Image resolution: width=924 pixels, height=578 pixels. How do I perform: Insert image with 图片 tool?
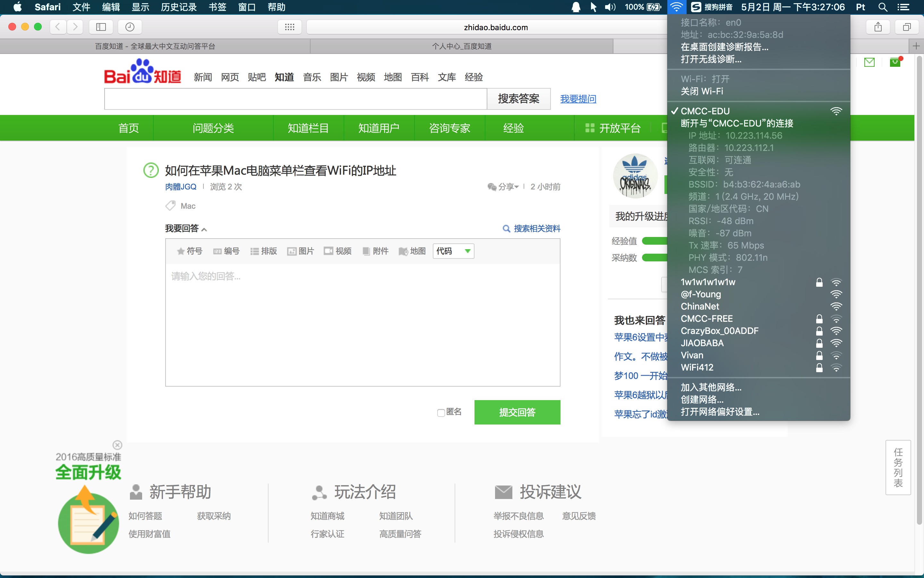301,251
